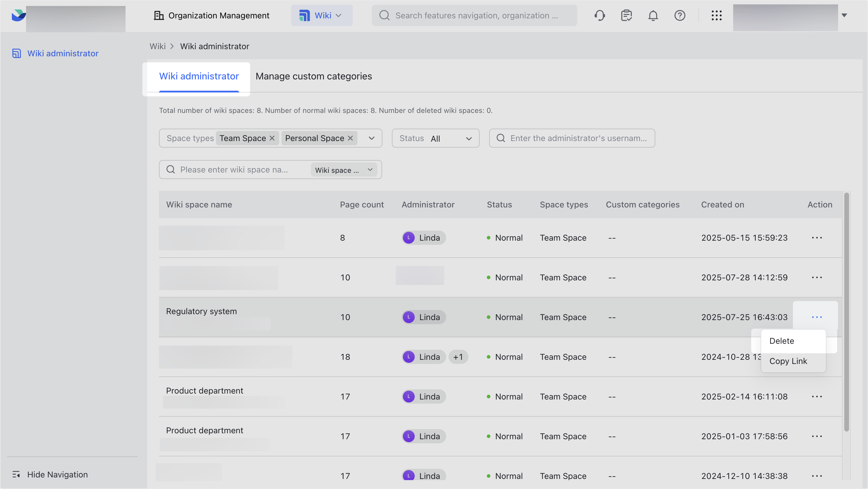Click the ellipsis for Regulatory system row
This screenshot has height=489, width=868.
pos(817,317)
